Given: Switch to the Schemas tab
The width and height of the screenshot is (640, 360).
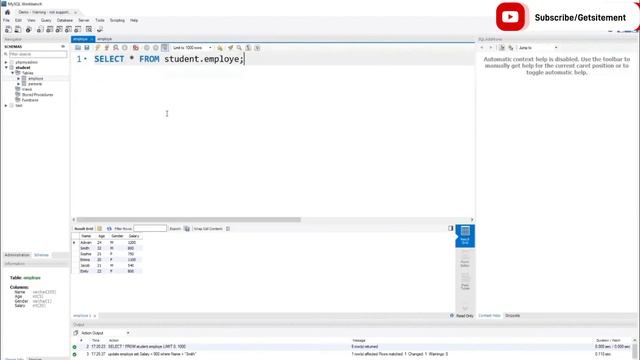Looking at the screenshot, I should click(41, 255).
